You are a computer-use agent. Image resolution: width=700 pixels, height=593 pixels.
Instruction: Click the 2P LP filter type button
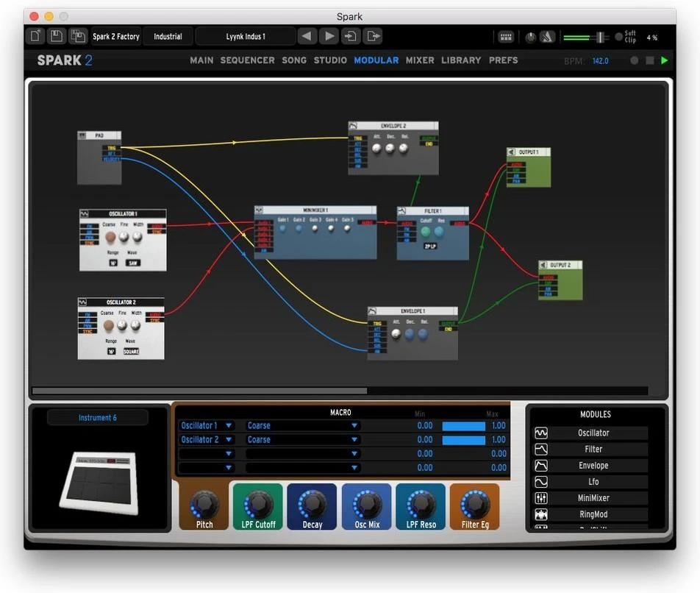coord(430,246)
